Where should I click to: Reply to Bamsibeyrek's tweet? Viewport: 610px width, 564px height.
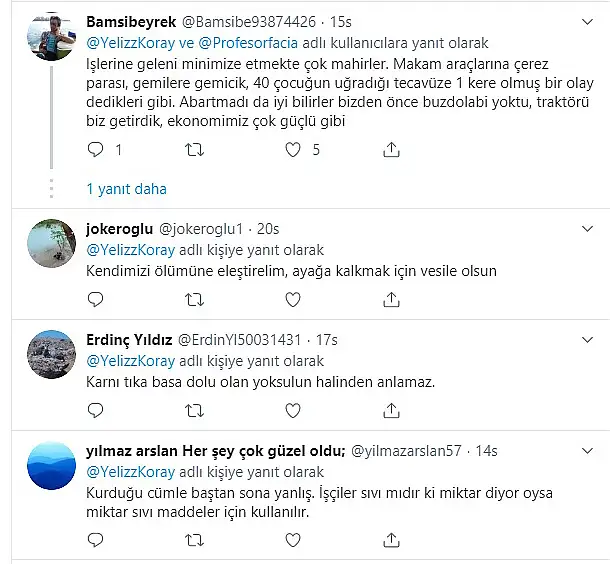[x=95, y=150]
